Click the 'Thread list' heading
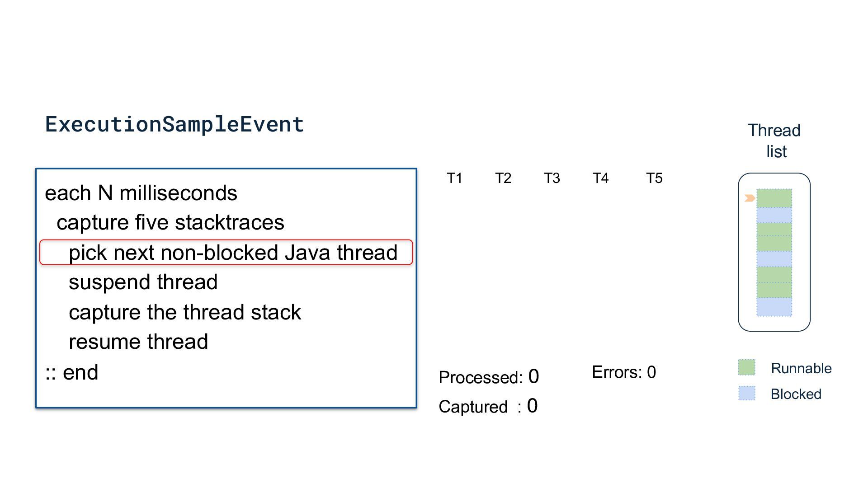 pos(774,141)
